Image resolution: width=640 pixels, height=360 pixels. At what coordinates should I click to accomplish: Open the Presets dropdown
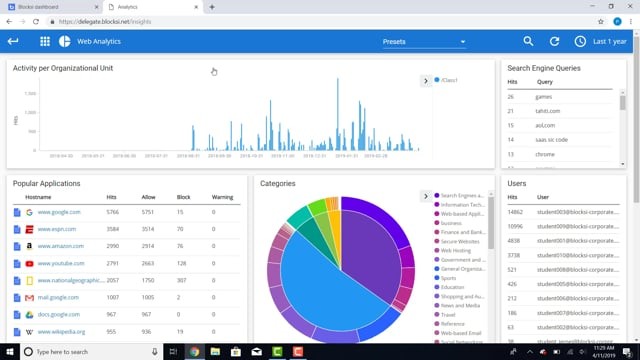(x=424, y=42)
